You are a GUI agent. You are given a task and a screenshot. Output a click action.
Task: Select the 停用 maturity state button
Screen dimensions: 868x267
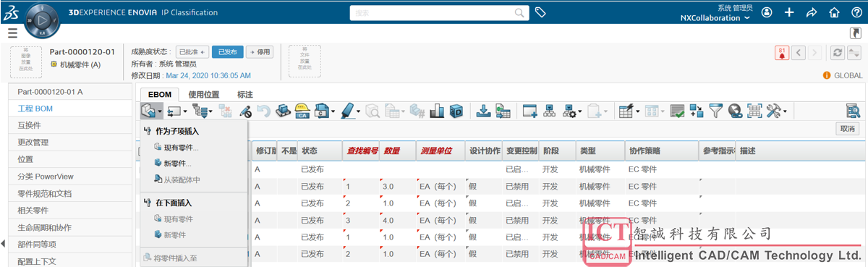click(x=260, y=52)
